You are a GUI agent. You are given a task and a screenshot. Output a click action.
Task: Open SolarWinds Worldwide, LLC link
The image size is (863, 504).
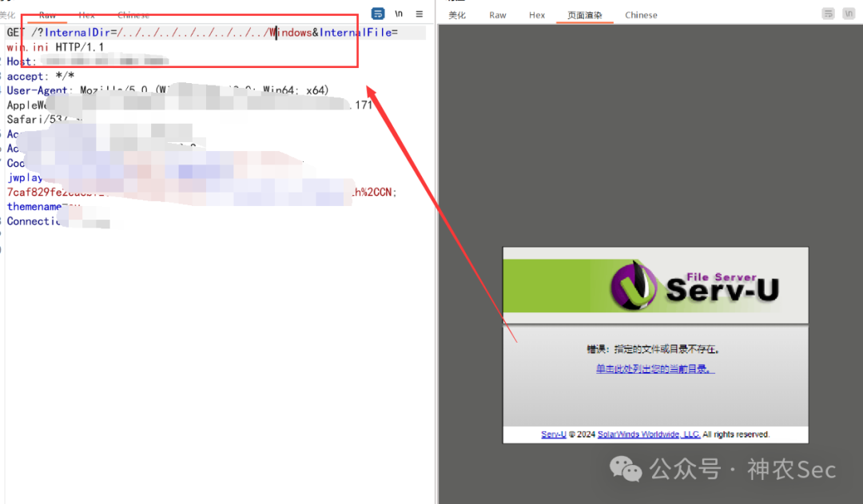649,435
